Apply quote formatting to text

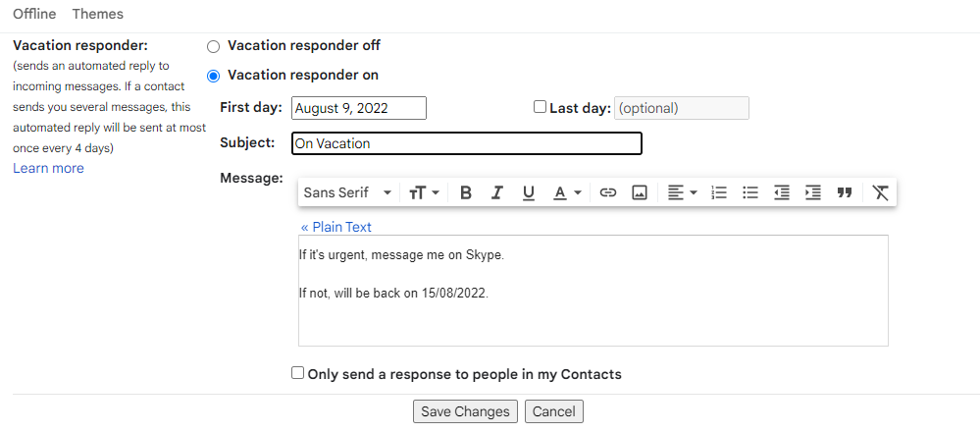click(845, 193)
